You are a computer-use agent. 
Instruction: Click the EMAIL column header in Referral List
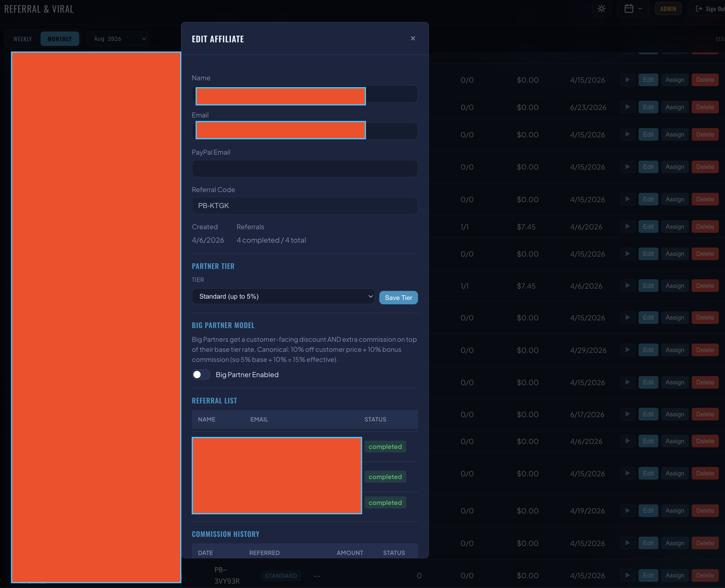coord(259,419)
